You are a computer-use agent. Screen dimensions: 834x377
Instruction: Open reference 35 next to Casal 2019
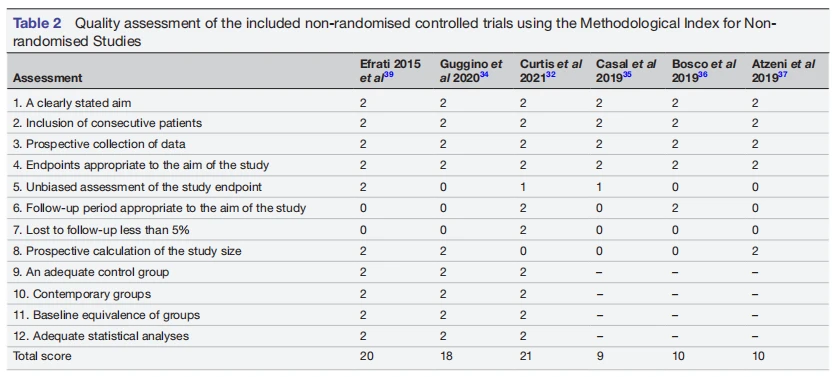626,74
